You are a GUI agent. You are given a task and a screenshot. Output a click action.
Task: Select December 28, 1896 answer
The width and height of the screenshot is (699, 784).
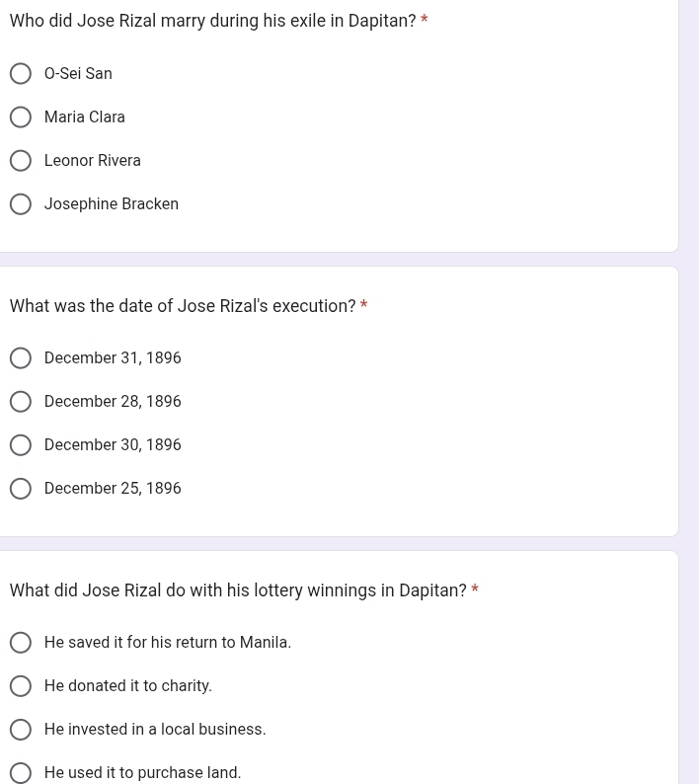21,402
